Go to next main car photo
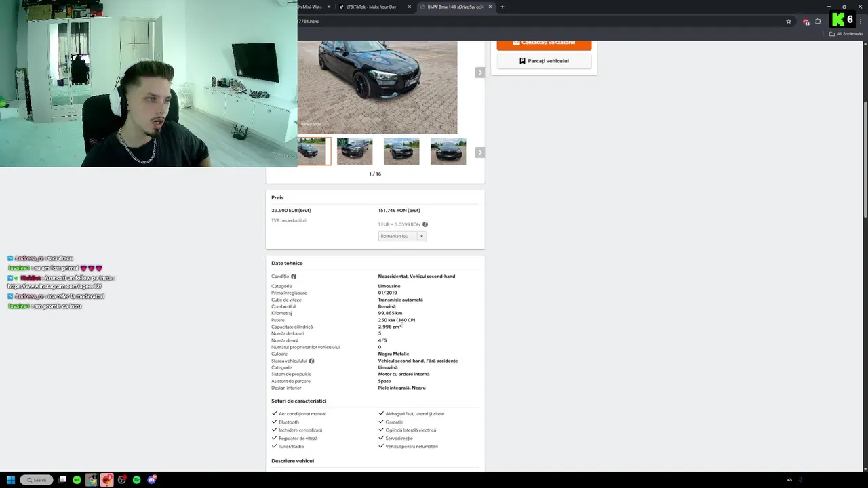 479,73
